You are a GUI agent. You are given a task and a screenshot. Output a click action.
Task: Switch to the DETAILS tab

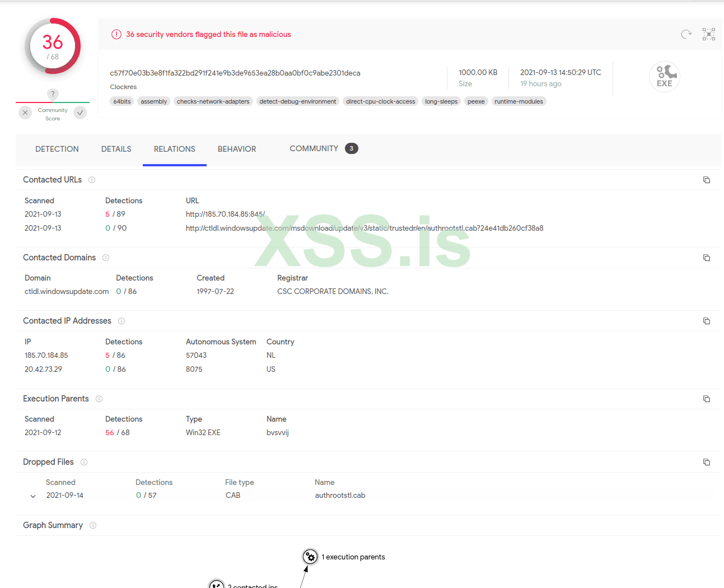pyautogui.click(x=116, y=149)
